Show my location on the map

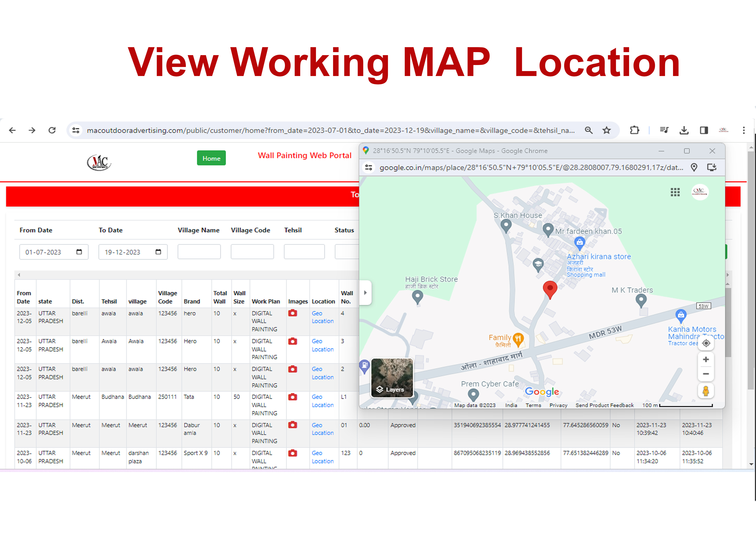[706, 343]
